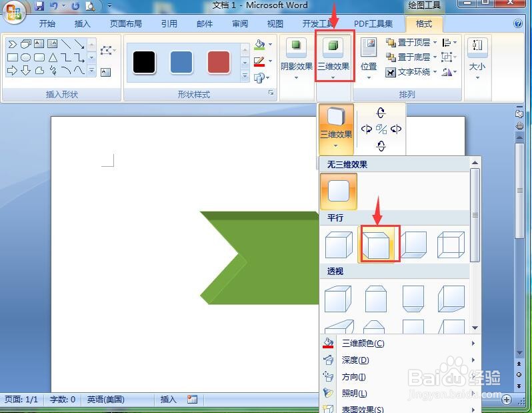Image resolution: width=532 pixels, height=413 pixels.
Task: Save the document with the floppy icon
Action: coord(40,6)
